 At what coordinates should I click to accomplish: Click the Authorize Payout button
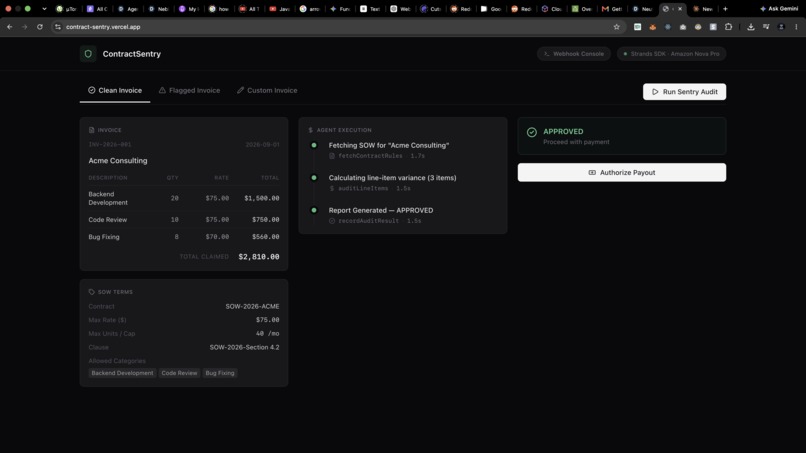click(x=621, y=172)
